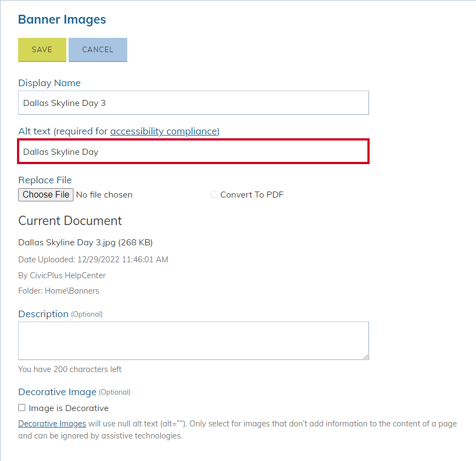Click 'Folder: Home\Banners' text

(59, 291)
